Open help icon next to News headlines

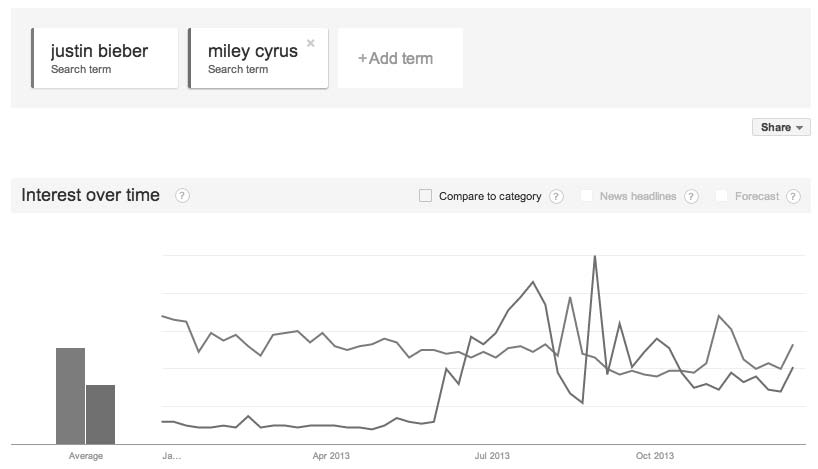click(691, 196)
